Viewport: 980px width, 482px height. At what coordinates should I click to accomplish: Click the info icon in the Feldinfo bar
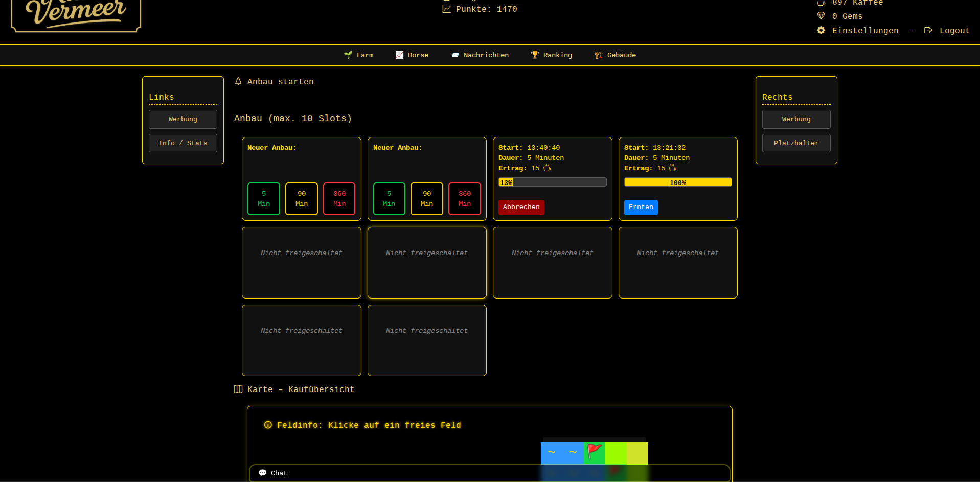coord(268,425)
